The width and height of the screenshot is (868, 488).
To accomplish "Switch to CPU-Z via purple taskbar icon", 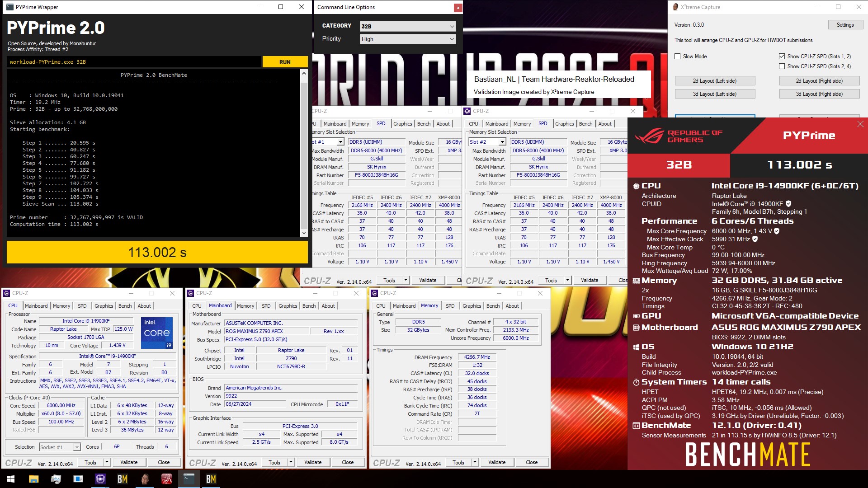I will (x=100, y=479).
